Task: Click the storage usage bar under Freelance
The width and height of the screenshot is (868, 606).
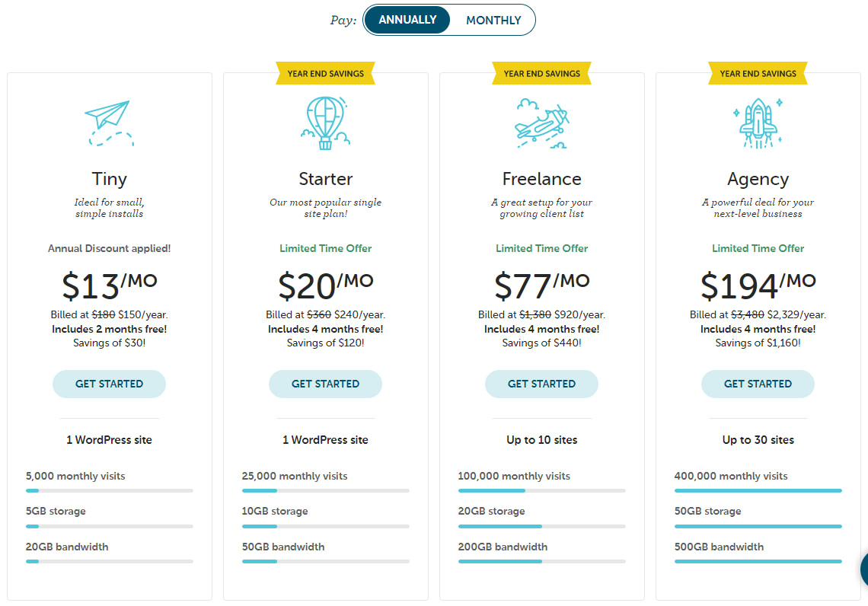Action: pos(541,525)
